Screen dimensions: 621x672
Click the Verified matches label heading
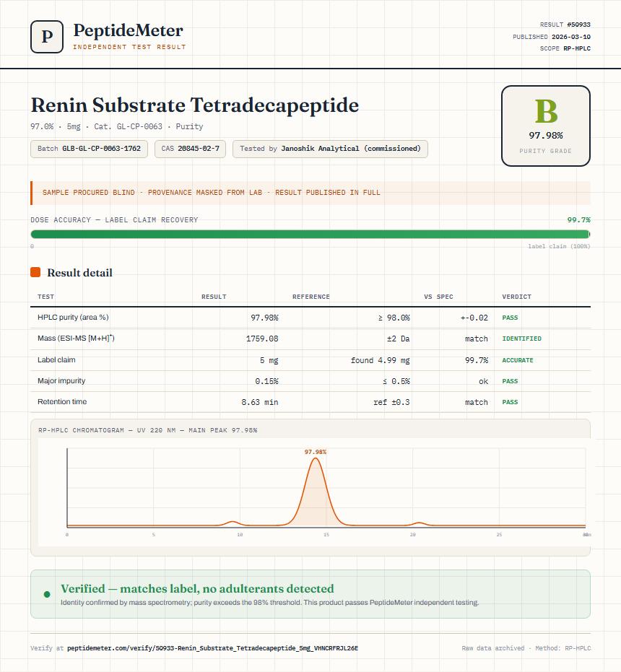197,588
